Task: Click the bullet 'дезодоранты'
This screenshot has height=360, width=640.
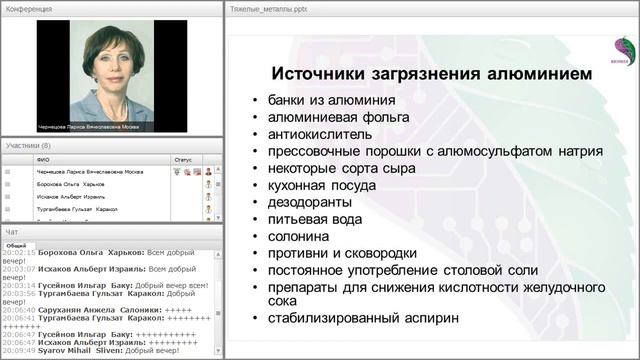Action: (310, 202)
